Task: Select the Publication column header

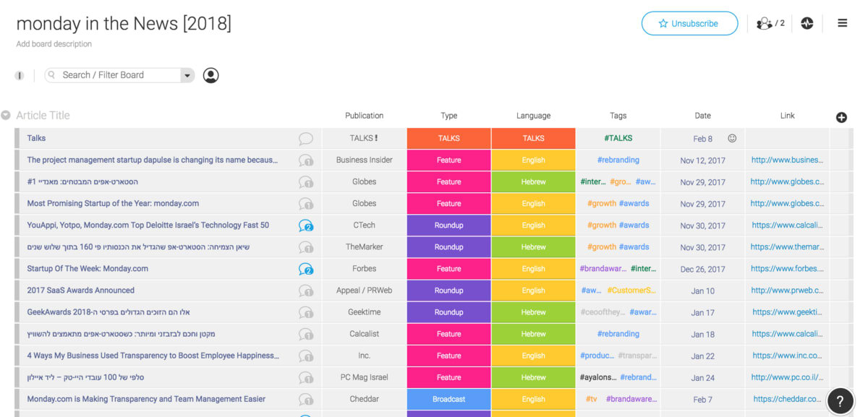Action: pos(364,116)
